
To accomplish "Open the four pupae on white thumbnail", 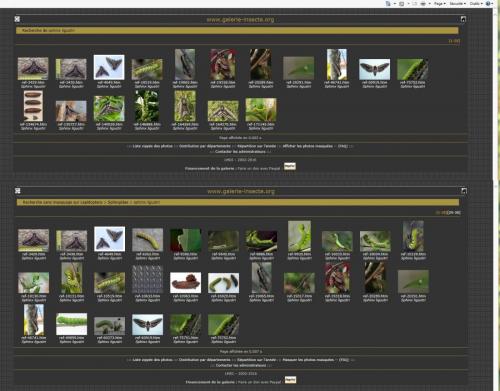I will coord(33,106).
